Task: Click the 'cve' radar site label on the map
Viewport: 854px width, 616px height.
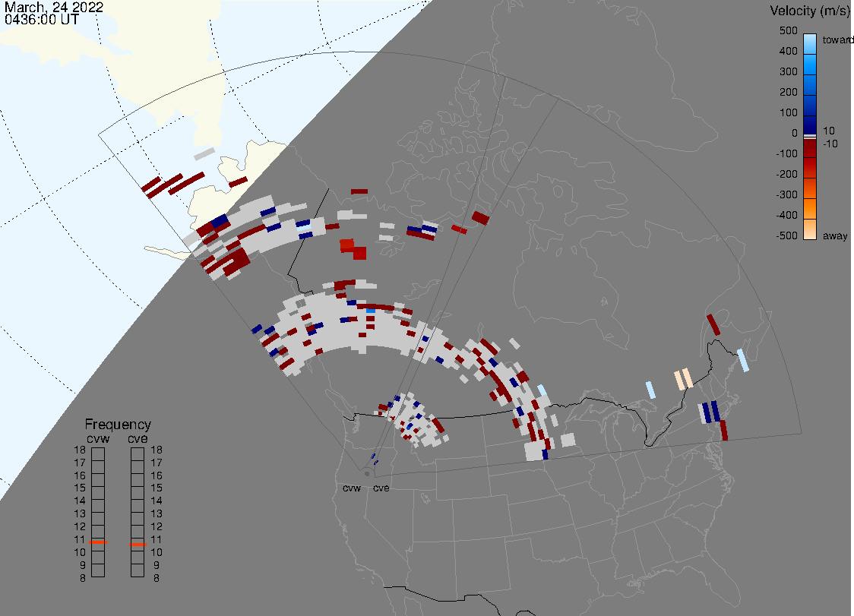Action: [x=381, y=488]
